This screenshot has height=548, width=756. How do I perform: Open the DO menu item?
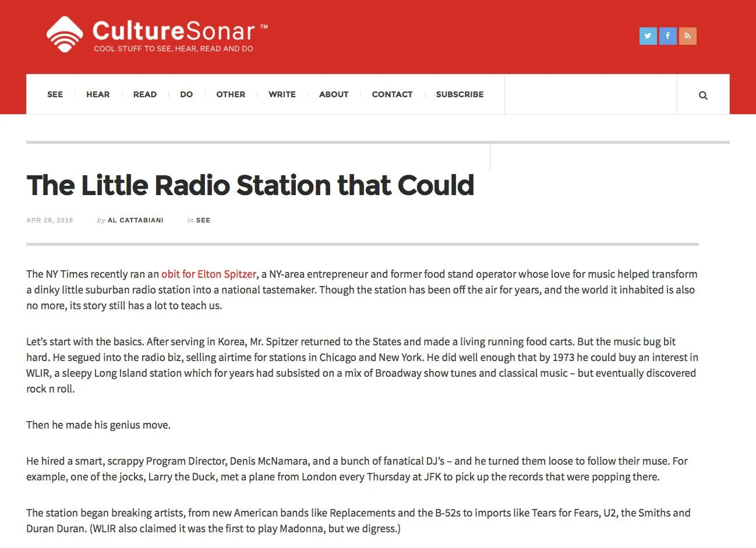(186, 94)
